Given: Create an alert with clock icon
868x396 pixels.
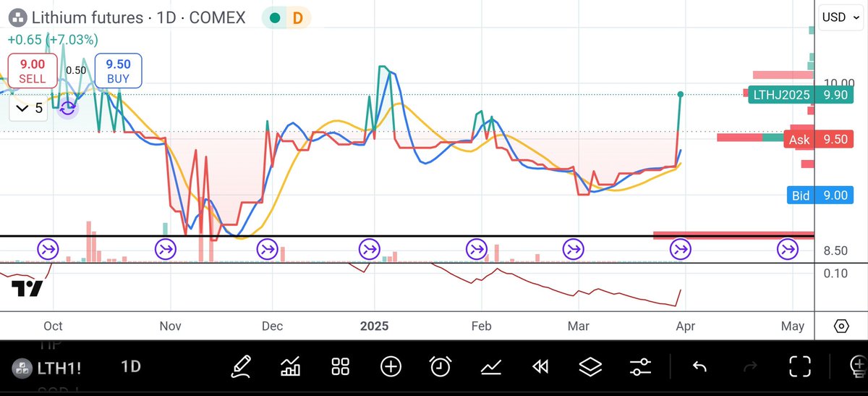Looking at the screenshot, I should [441, 366].
